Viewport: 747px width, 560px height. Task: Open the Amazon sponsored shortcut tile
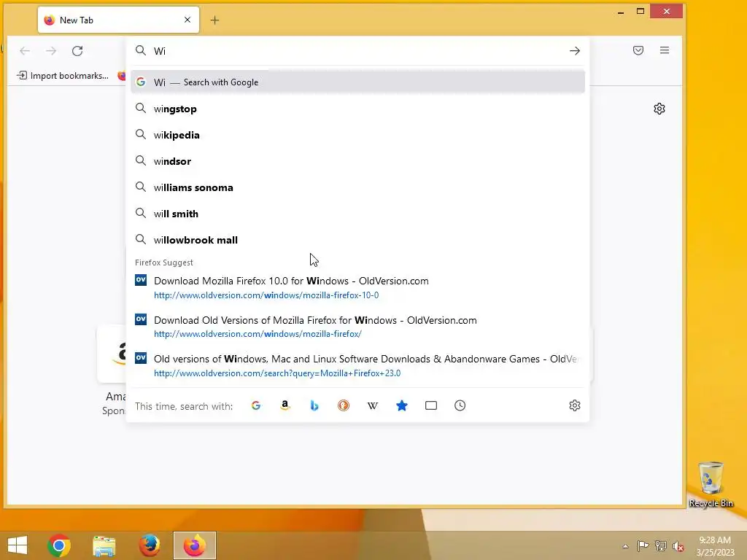coord(112,354)
